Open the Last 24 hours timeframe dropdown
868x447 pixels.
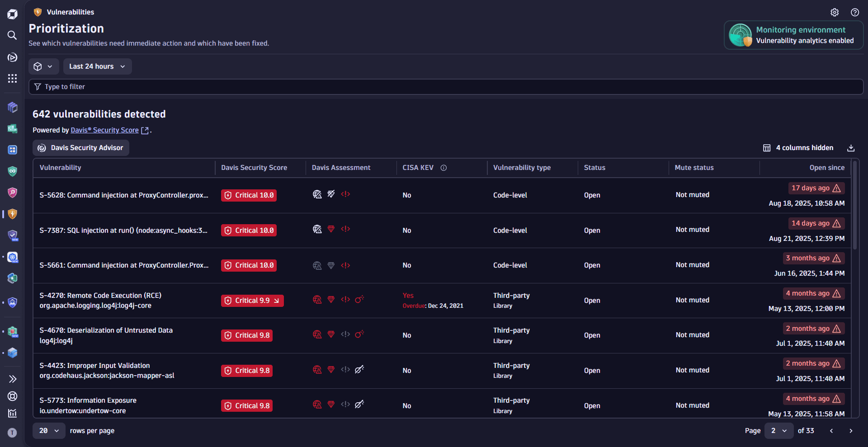(98, 66)
